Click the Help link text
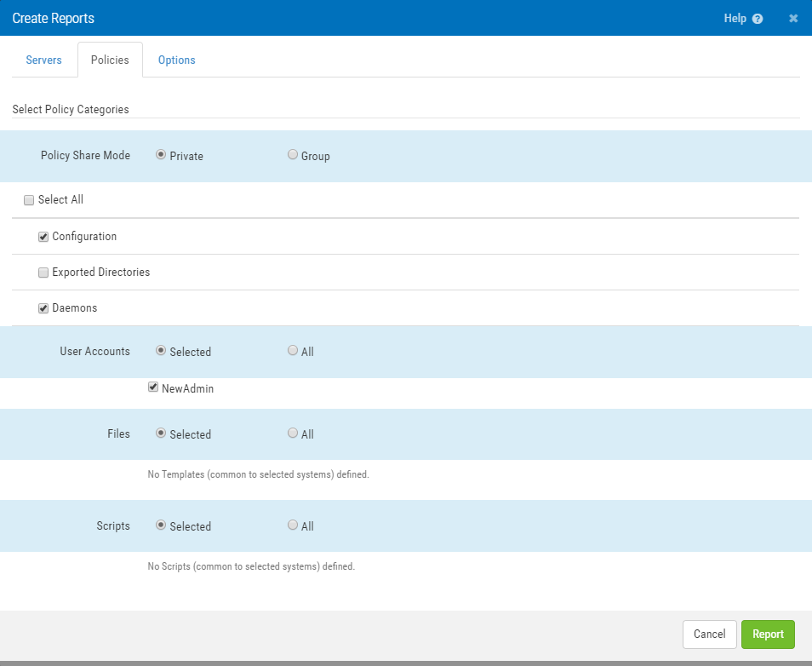The image size is (812, 666). point(735,19)
